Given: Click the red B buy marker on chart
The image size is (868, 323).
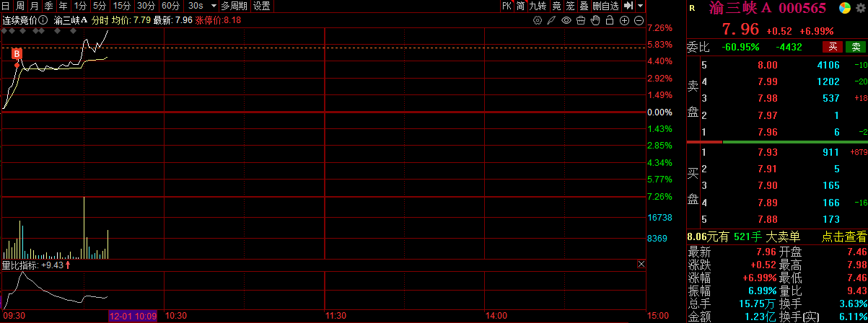Looking at the screenshot, I should (17, 54).
